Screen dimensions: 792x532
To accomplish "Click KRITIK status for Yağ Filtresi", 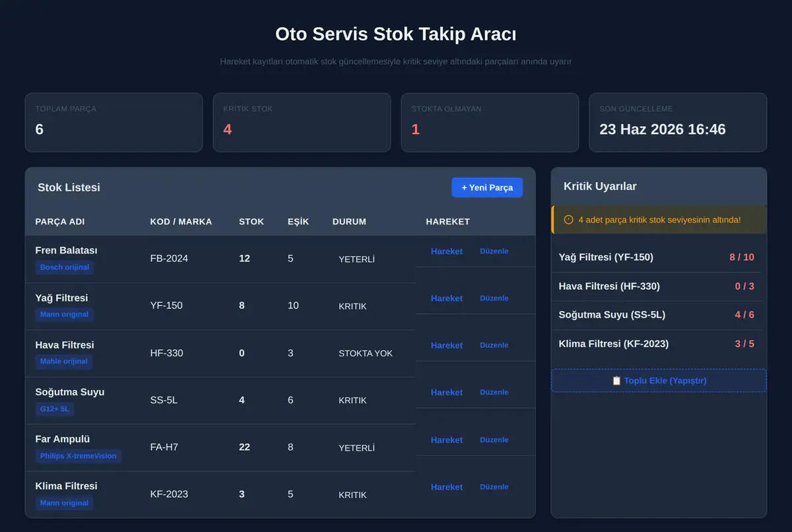I will [x=352, y=306].
